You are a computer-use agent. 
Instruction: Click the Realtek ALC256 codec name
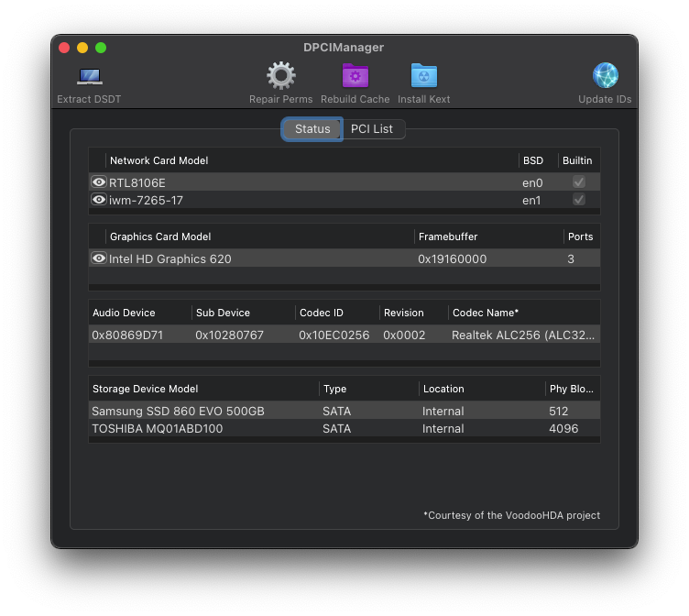(x=523, y=335)
